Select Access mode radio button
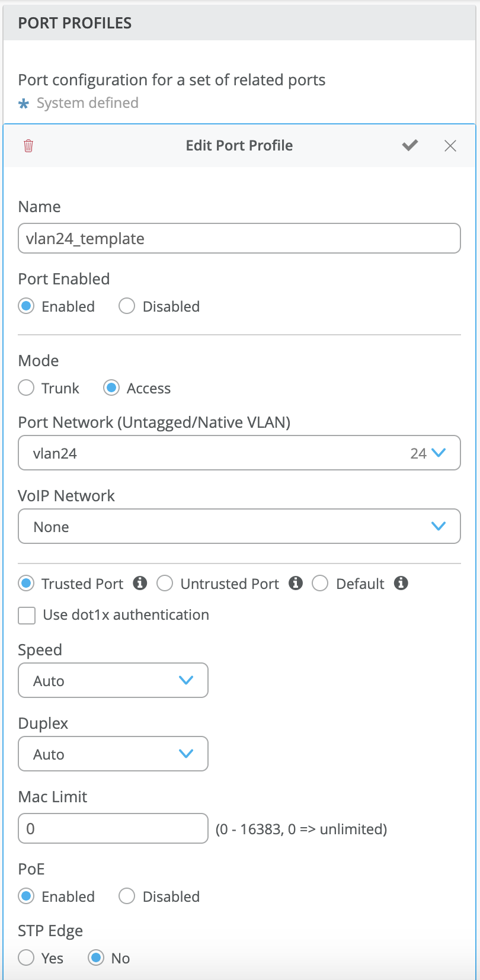The height and width of the screenshot is (980, 480). click(111, 388)
